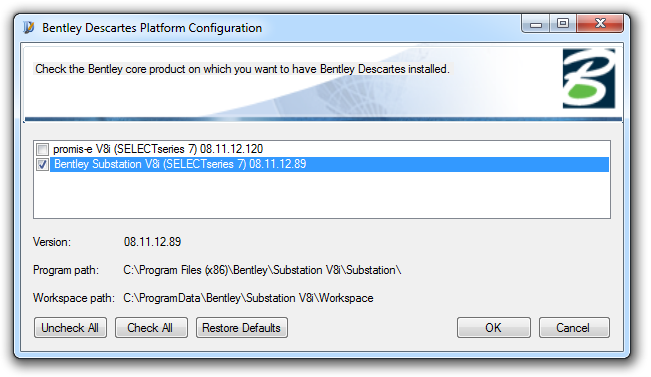Click the Bentley B logo image
This screenshot has height=377, width=651.
click(x=589, y=78)
